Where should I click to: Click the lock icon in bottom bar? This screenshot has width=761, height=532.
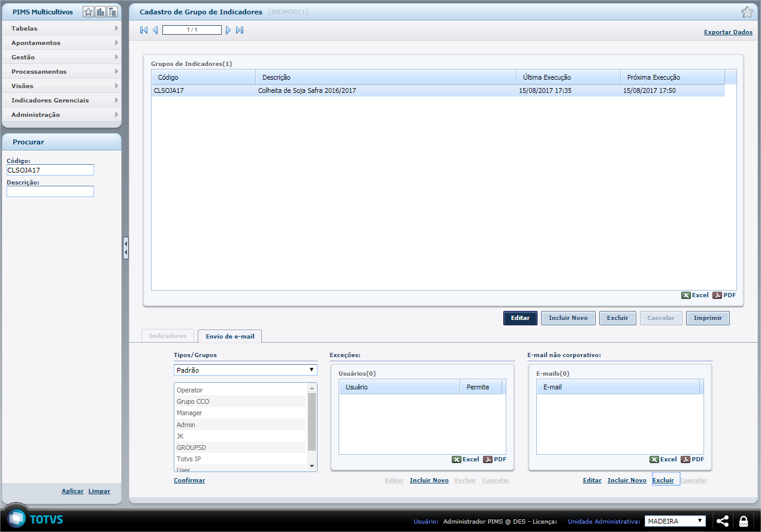[744, 521]
